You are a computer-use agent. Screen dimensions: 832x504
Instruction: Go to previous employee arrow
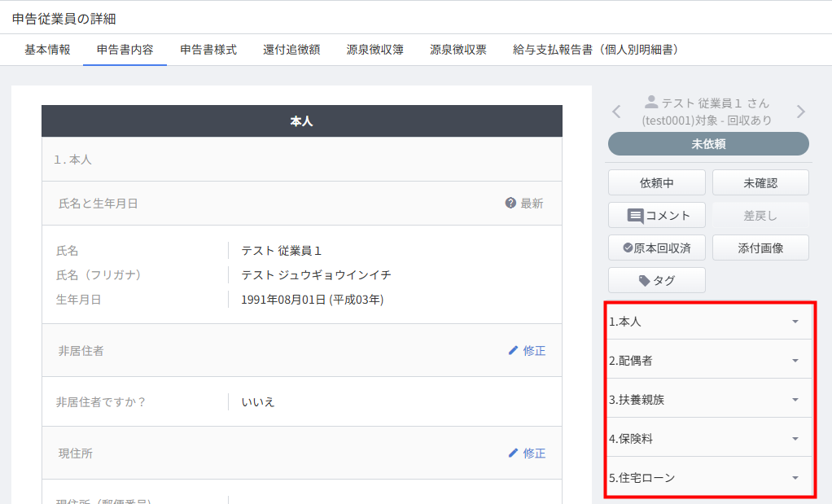point(616,112)
